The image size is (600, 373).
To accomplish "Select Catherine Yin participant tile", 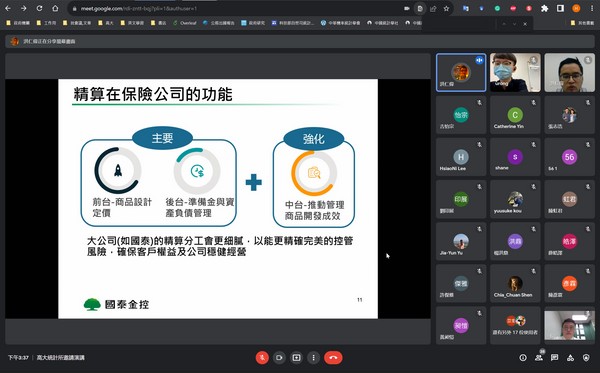I will (x=515, y=115).
